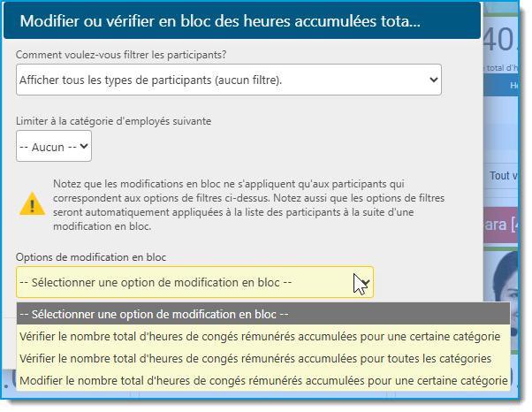The height and width of the screenshot is (412, 532).
Task: Choose 'Modifier le nombre total d'heures' option
Action: point(263,380)
